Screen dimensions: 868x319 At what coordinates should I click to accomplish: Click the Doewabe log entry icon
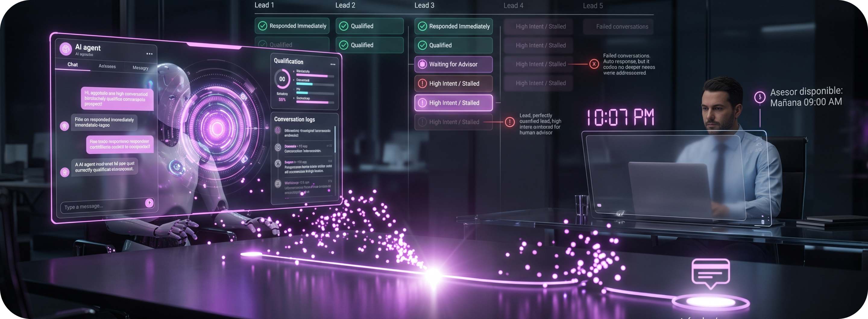[278, 147]
